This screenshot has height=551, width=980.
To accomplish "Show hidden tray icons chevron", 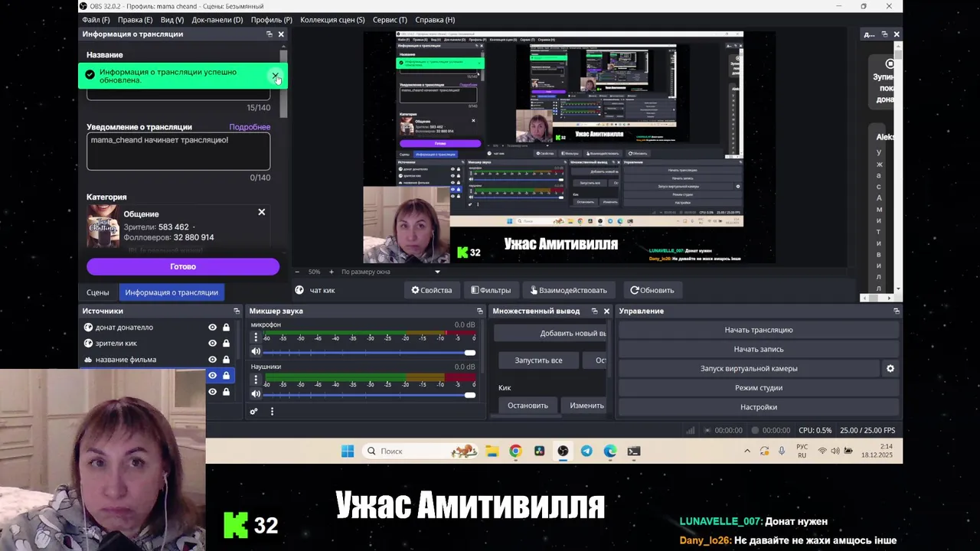I will point(747,451).
